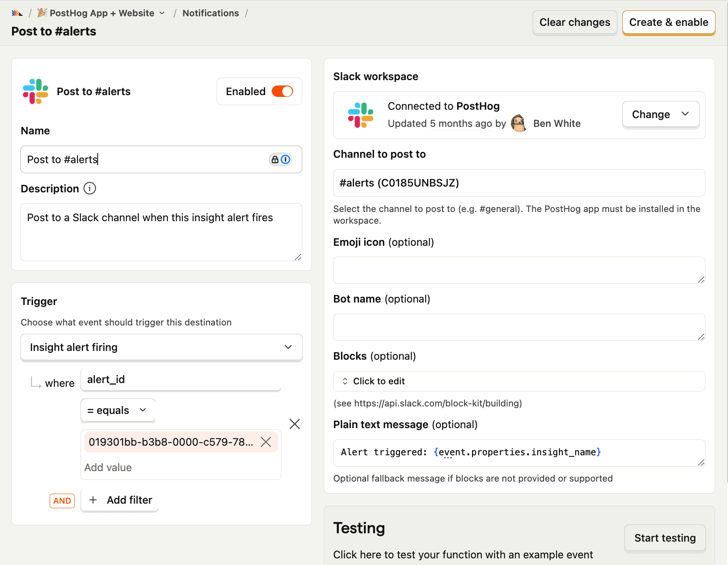Open the equals operator dropdown

[118, 410]
